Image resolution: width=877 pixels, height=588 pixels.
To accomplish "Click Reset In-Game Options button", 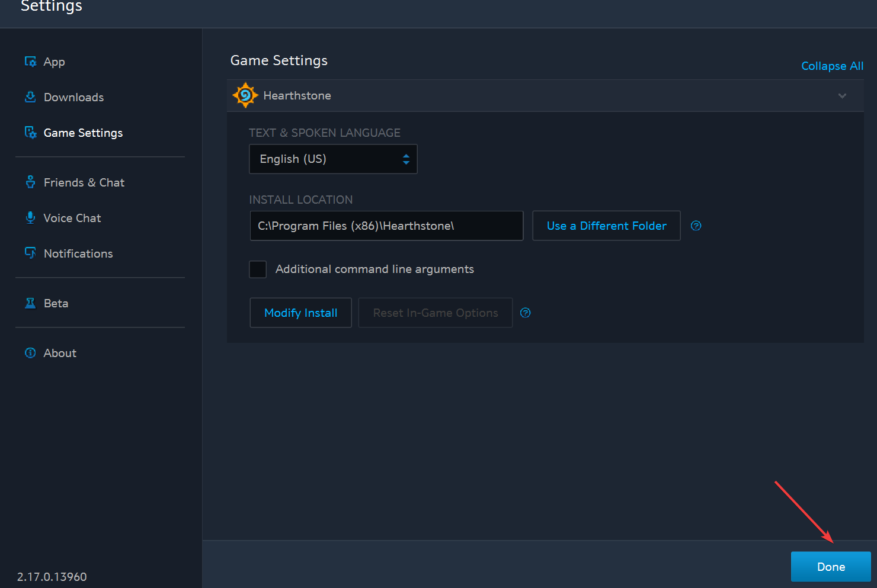I will coord(436,313).
